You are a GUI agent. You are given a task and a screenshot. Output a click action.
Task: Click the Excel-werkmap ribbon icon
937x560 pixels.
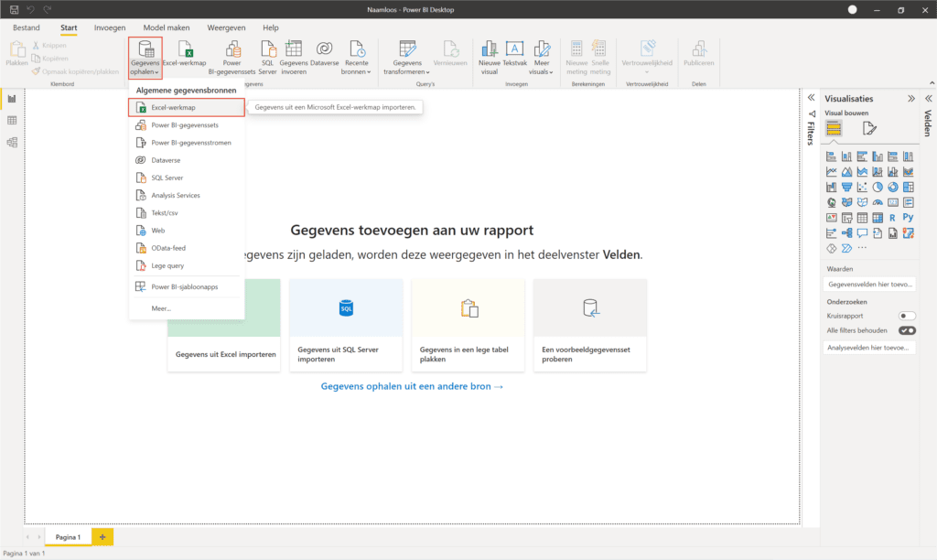click(185, 54)
